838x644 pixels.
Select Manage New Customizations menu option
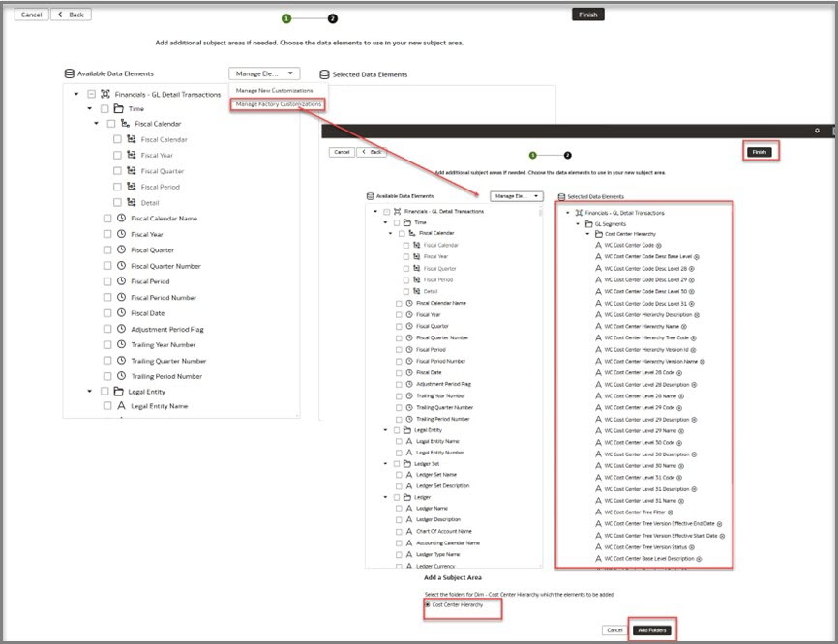point(275,89)
